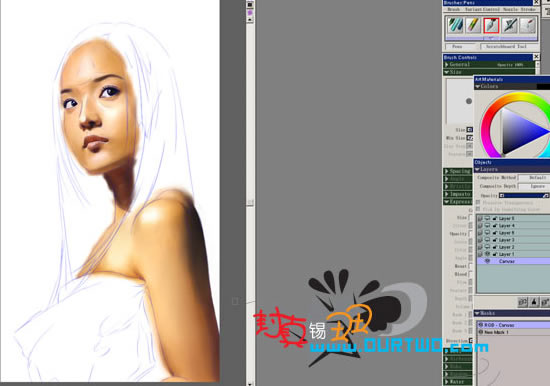The height and width of the screenshot is (386, 550).
Task: Enable Pick Up Underlying Color checkbox
Action: click(478, 209)
